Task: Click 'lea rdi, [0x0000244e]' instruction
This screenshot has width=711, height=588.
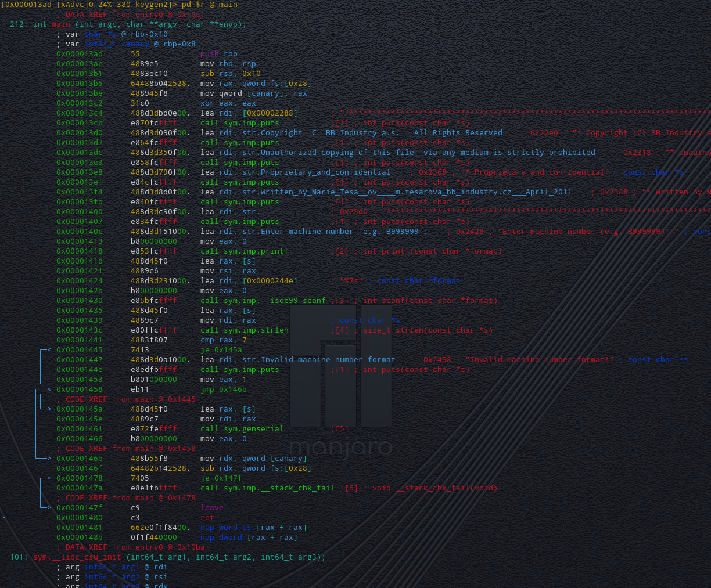Action: pos(249,281)
